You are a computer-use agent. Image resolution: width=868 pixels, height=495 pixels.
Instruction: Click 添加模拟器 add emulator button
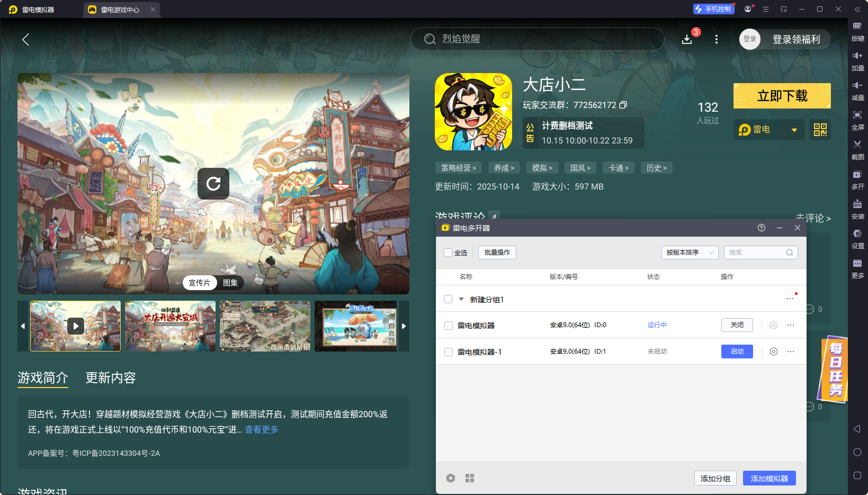(x=769, y=478)
